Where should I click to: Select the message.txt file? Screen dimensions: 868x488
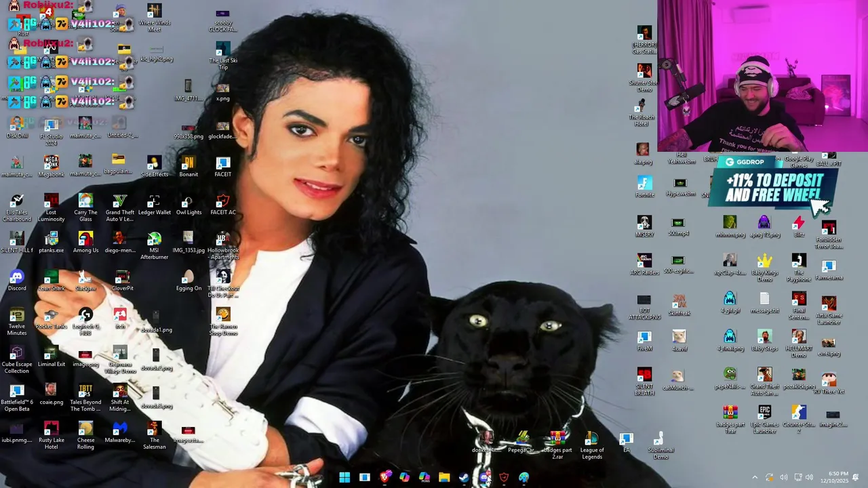765,303
